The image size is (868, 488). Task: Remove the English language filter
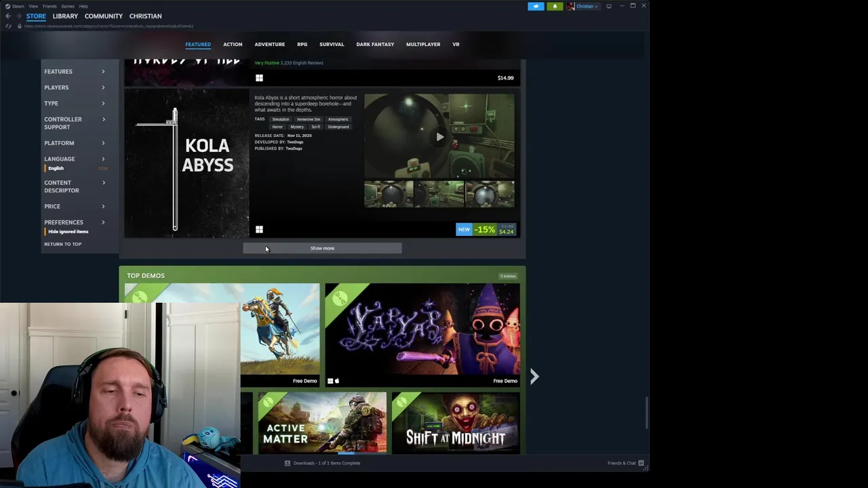[x=56, y=168]
